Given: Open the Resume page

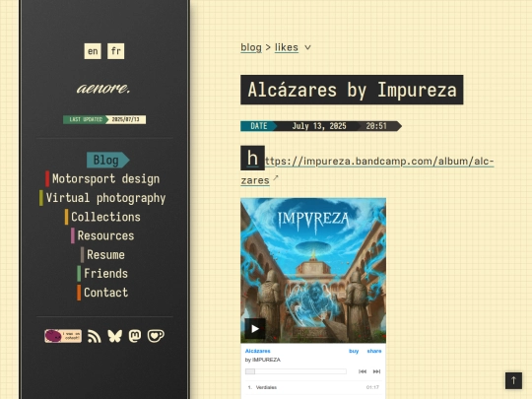Looking at the screenshot, I should pos(102,255).
